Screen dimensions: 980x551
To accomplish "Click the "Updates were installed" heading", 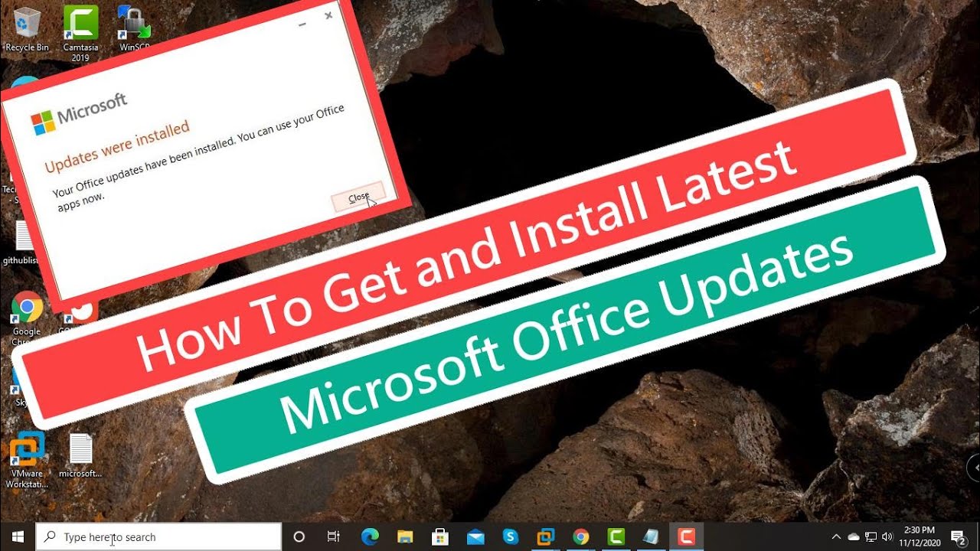I will [x=116, y=147].
